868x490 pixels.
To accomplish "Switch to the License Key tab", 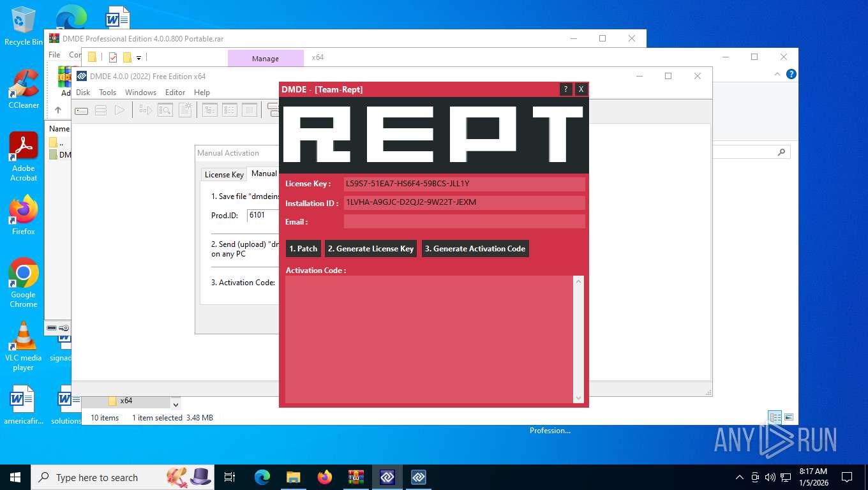I will point(224,174).
